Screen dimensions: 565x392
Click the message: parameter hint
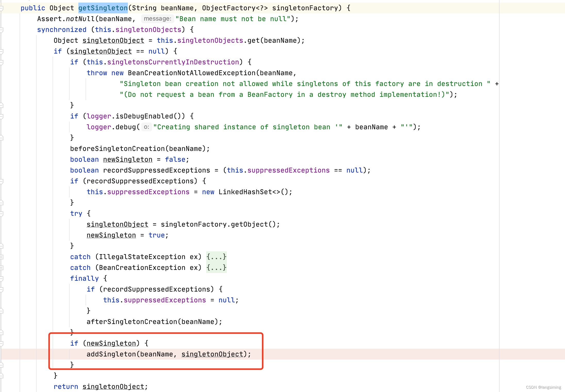coord(157,19)
